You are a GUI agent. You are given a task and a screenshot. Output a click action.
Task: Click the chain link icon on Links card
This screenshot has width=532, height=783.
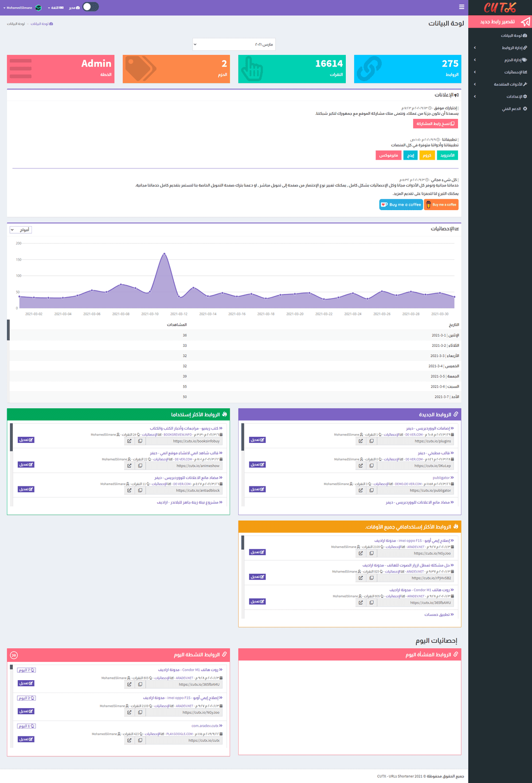tap(369, 69)
